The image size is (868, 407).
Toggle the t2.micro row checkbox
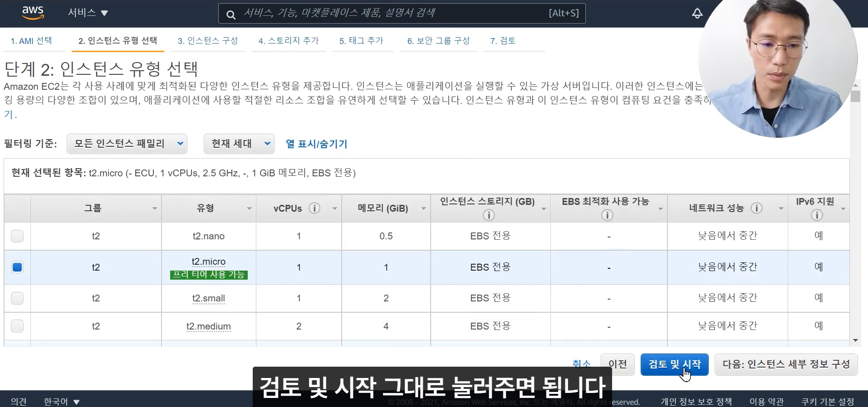pyautogui.click(x=17, y=267)
